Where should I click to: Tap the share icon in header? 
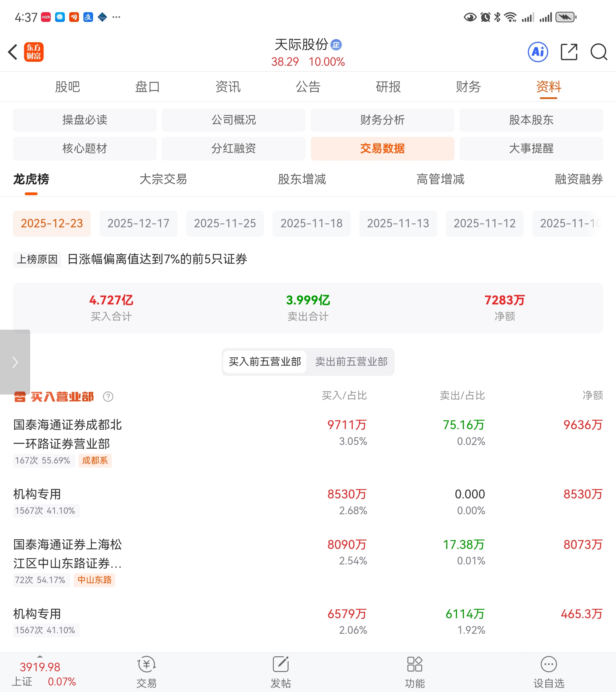coord(569,52)
